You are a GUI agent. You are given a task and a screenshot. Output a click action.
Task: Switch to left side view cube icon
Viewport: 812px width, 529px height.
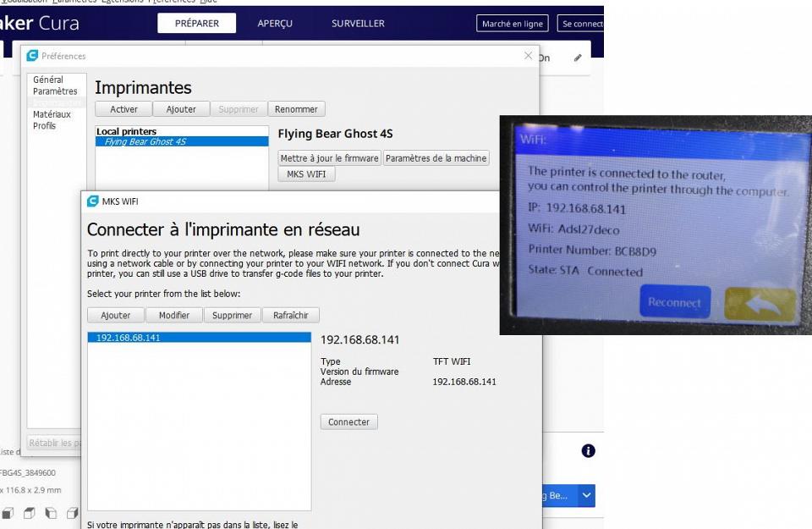coord(51,513)
